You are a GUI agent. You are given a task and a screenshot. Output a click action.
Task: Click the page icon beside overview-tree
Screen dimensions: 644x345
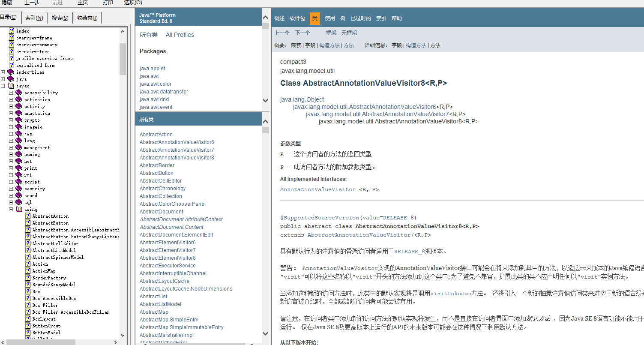tap(12, 51)
